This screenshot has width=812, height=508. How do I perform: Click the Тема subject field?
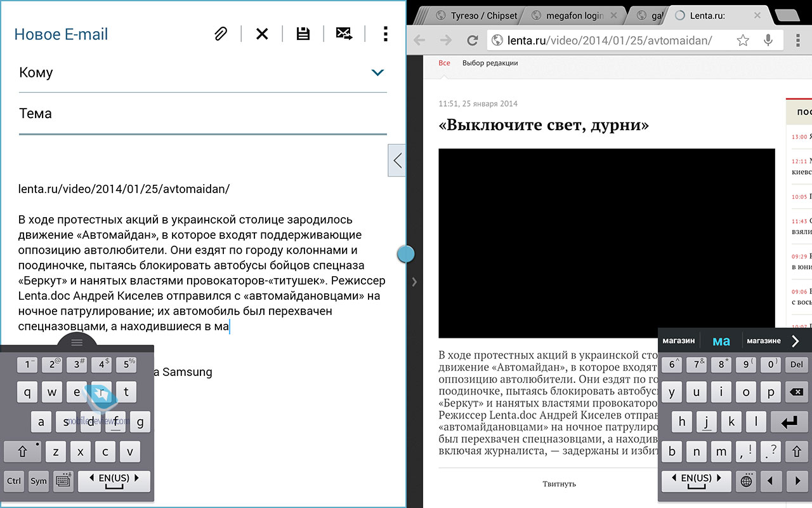203,114
